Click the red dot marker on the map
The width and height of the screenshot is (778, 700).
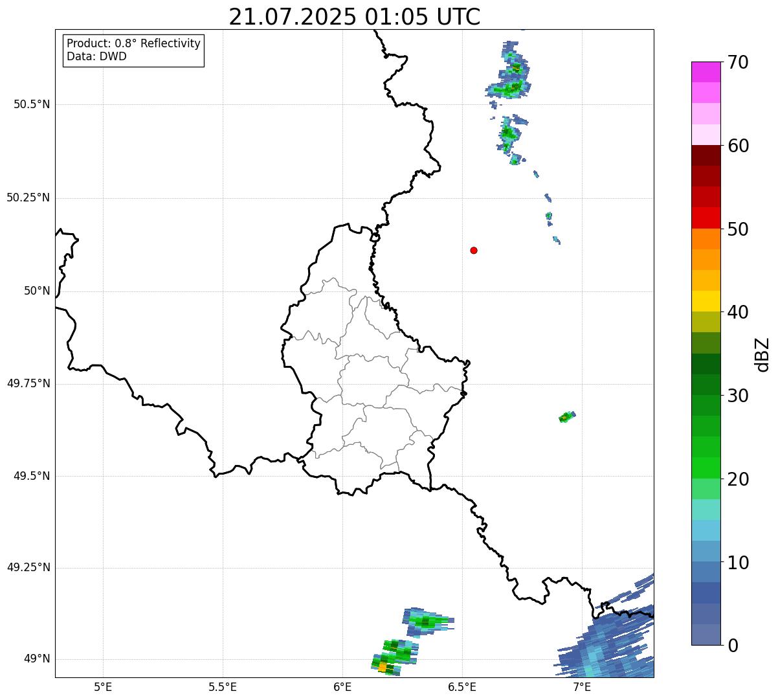click(x=474, y=250)
